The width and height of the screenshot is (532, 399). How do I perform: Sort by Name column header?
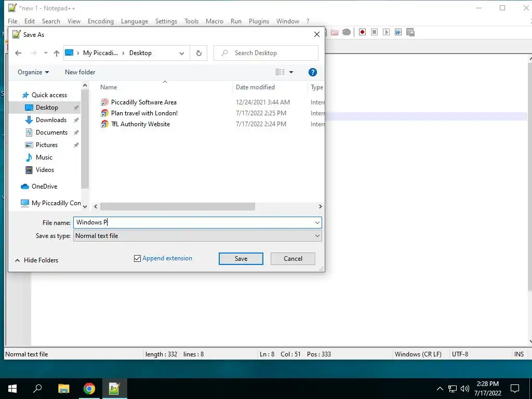click(109, 87)
